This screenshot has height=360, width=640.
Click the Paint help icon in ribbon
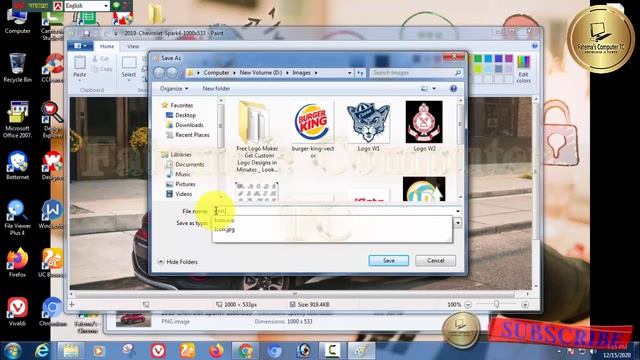pos(534,46)
